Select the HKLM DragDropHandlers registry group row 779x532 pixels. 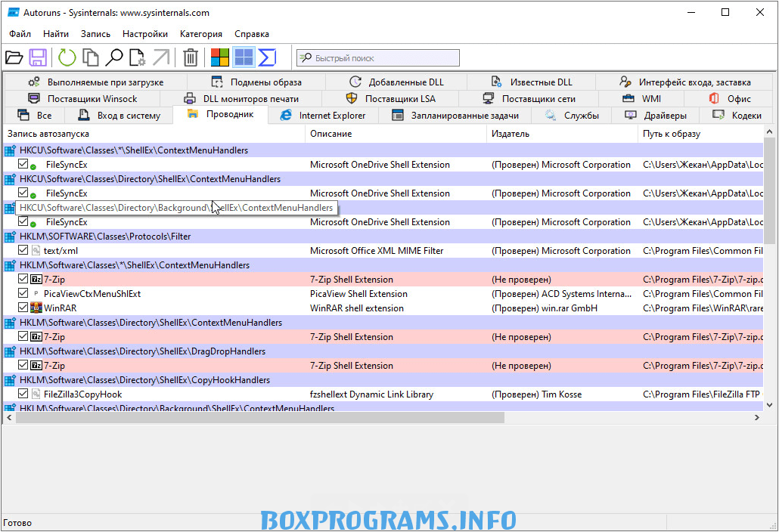pos(383,351)
